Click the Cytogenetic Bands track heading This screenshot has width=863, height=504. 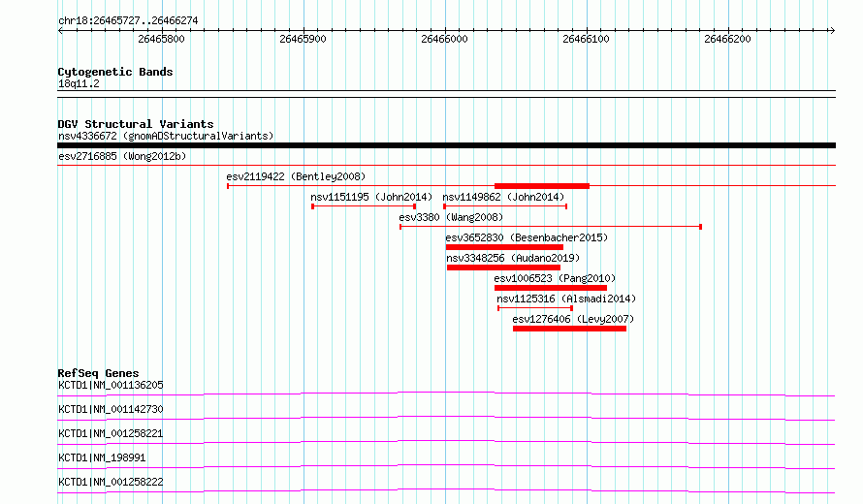pyautogui.click(x=115, y=72)
